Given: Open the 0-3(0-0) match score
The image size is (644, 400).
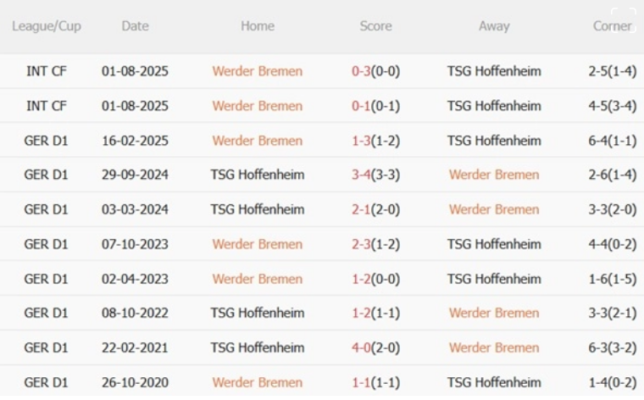Looking at the screenshot, I should [375, 71].
